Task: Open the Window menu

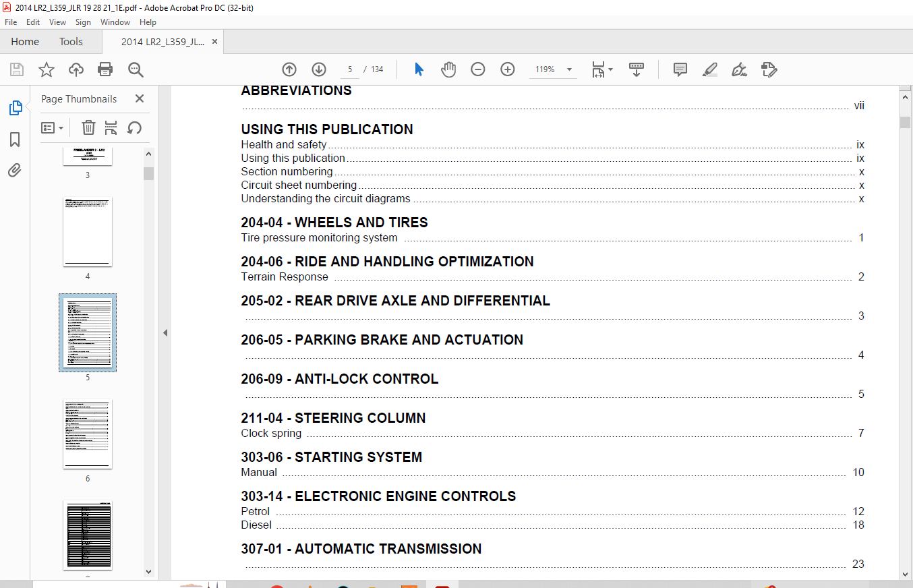Action: (x=115, y=22)
